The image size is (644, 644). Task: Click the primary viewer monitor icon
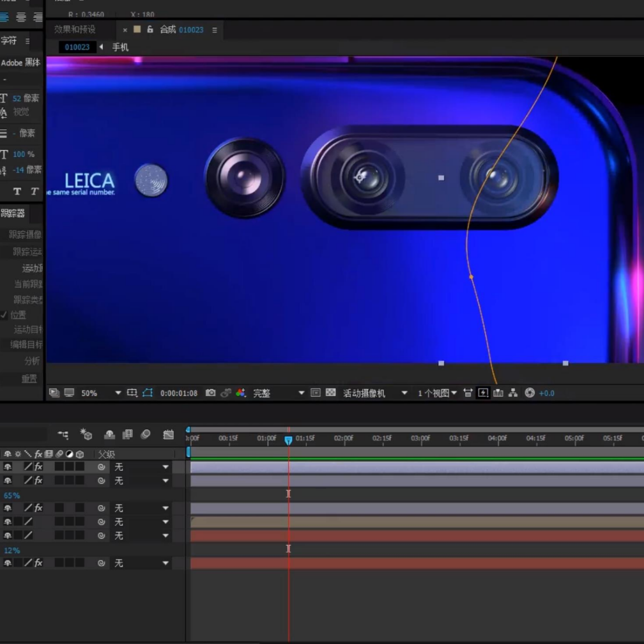pyautogui.click(x=69, y=393)
